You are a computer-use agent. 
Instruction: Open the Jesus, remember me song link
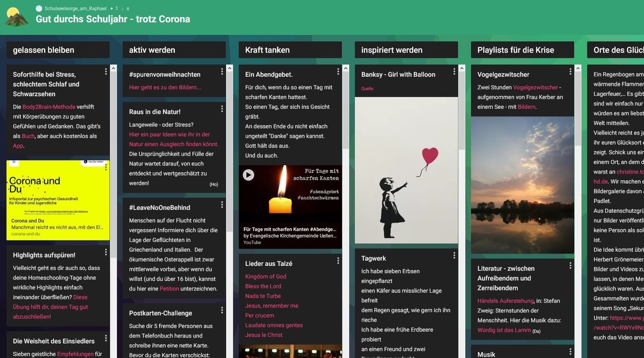point(272,306)
